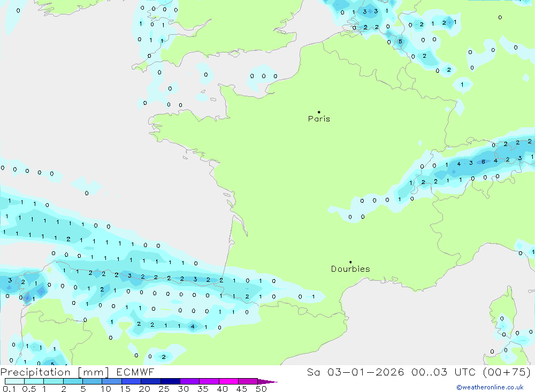Click the legend tick label '25'
Image resolution: width=535 pixels, height=392 pixels.
pos(164,389)
